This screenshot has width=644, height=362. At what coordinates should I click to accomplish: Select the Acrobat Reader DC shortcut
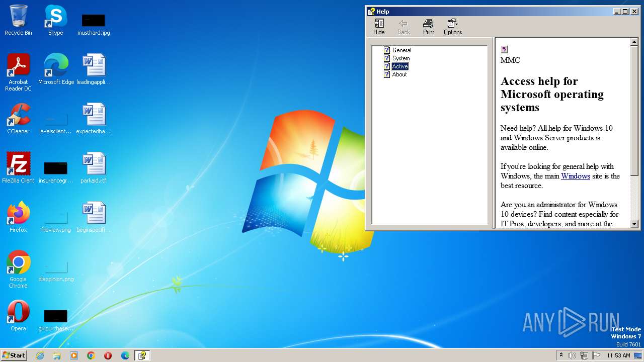click(x=18, y=72)
